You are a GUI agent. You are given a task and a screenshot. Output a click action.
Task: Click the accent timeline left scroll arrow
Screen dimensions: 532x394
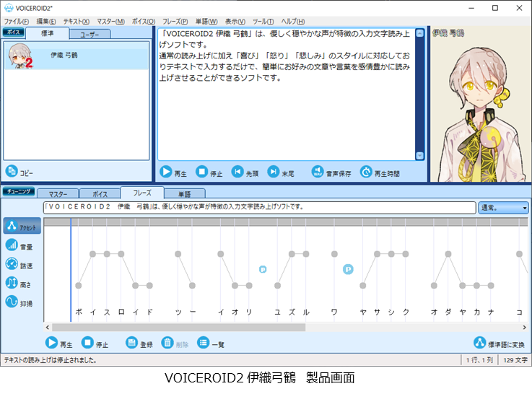(48, 328)
